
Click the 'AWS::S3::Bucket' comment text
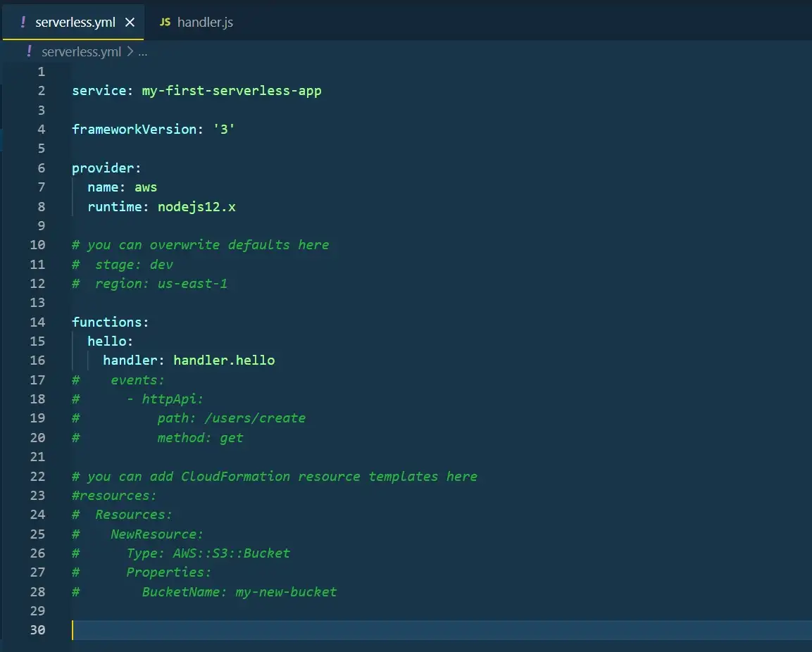click(231, 553)
